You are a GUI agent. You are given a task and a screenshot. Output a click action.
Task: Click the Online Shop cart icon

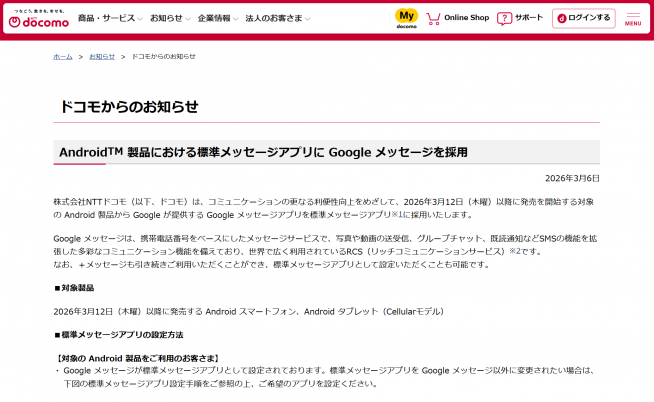point(434,18)
